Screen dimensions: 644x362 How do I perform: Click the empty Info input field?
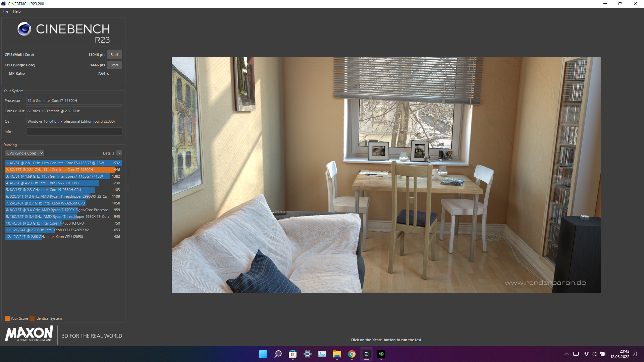(x=74, y=132)
